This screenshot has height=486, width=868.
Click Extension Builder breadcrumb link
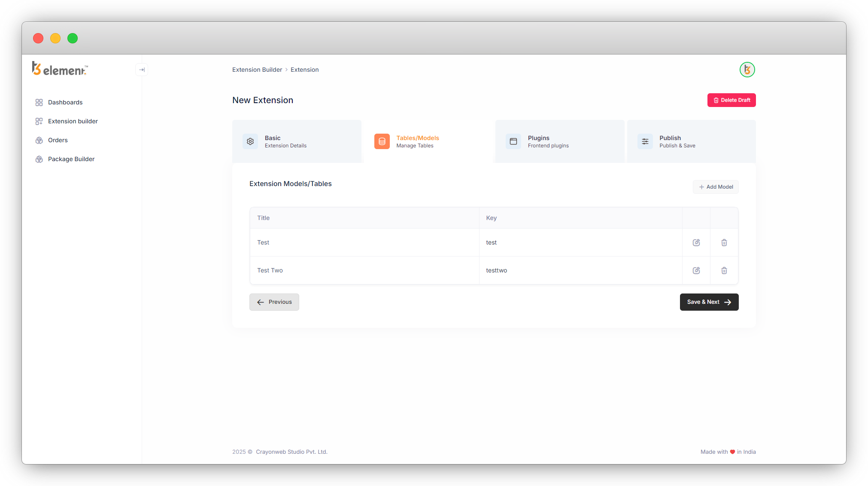coord(257,70)
